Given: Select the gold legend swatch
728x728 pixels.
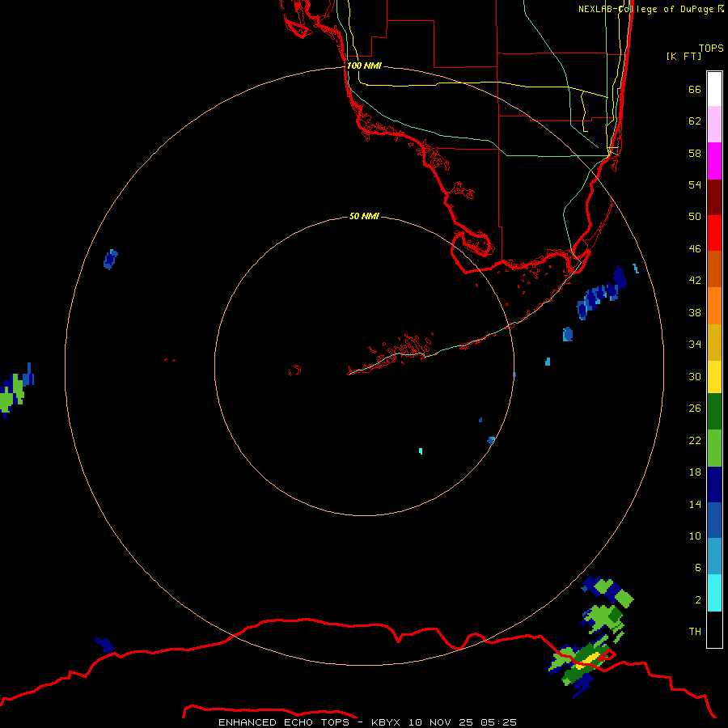Looking at the screenshot, I should [x=714, y=342].
